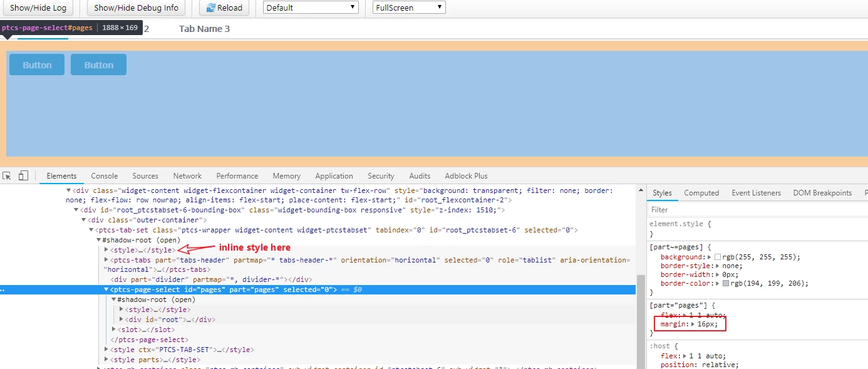Click the border-style value none
This screenshot has width=868, height=369.
[733, 266]
